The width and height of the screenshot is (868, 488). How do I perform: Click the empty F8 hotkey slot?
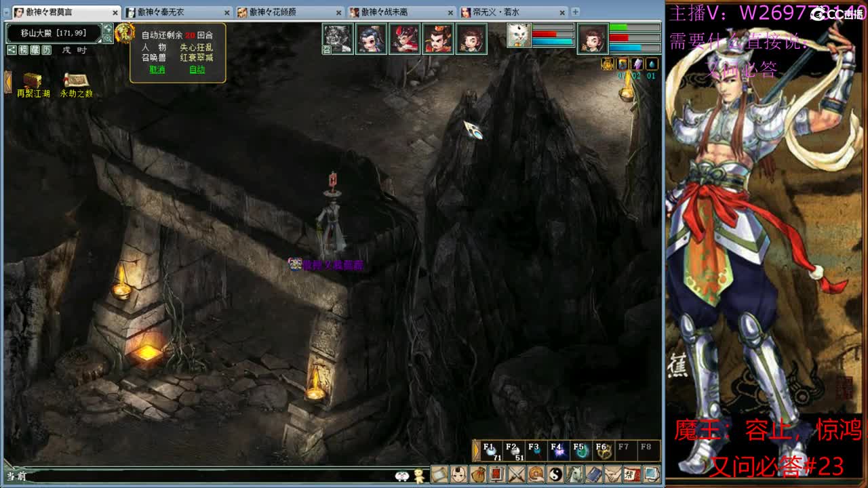pos(648,451)
